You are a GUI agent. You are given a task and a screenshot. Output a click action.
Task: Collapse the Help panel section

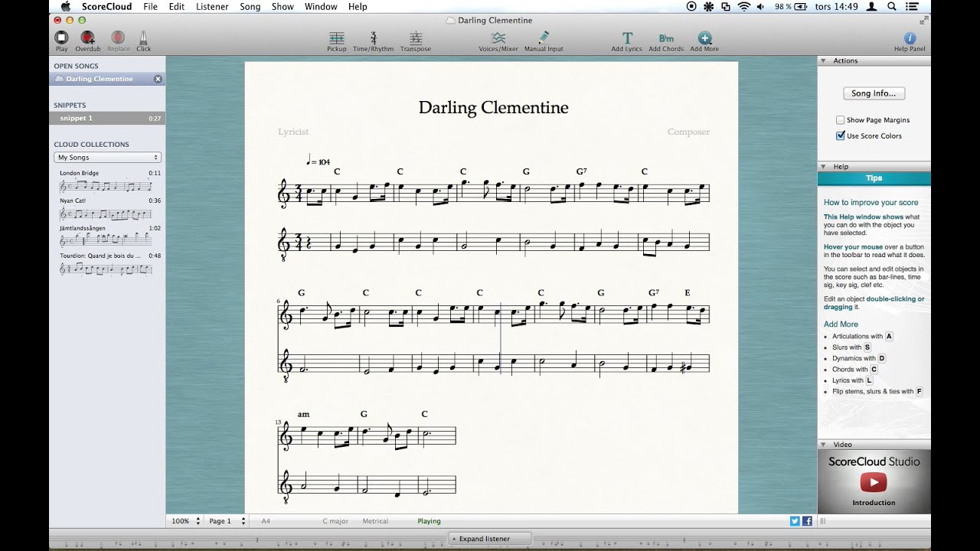[x=823, y=166]
